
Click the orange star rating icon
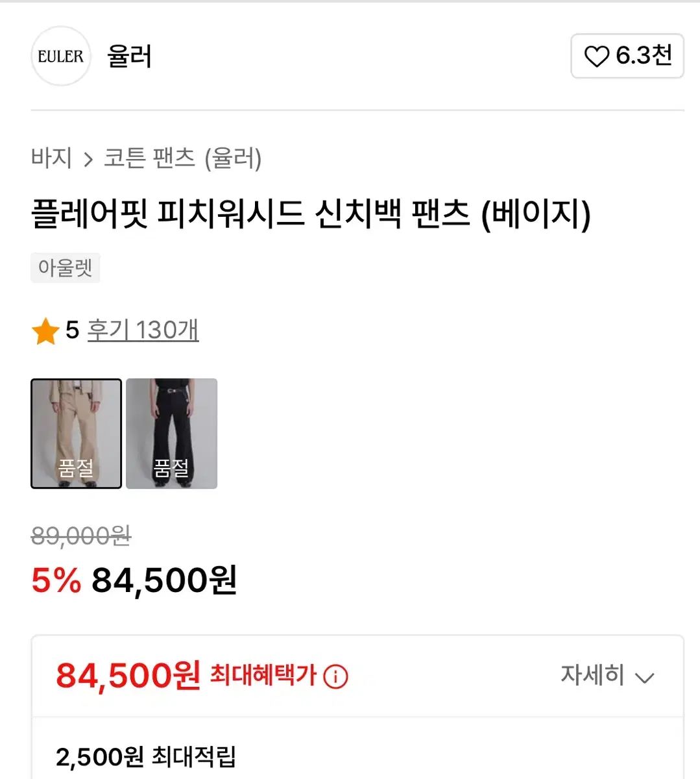click(45, 331)
